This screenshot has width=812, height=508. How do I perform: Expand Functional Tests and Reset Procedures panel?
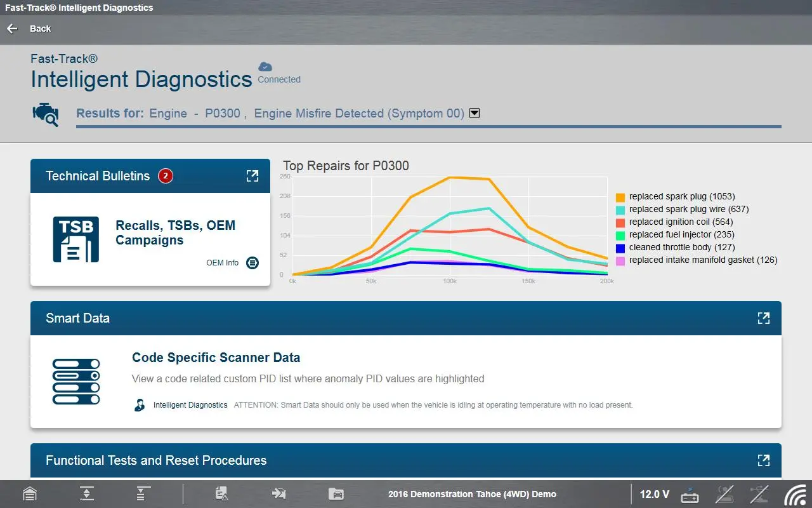click(763, 460)
